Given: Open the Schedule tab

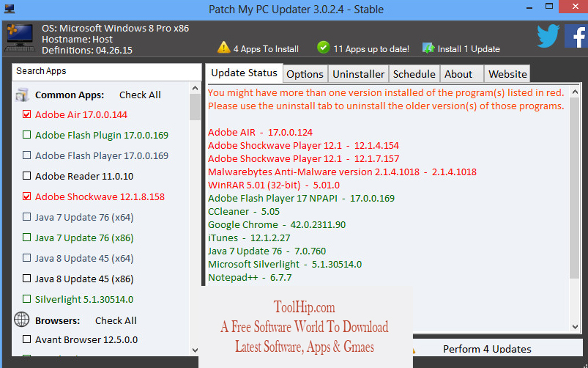Looking at the screenshot, I should pos(414,74).
